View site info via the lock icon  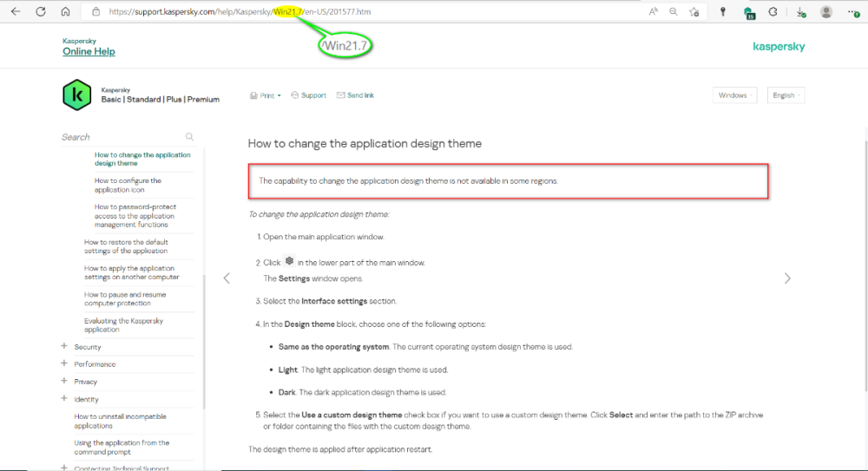pos(95,11)
